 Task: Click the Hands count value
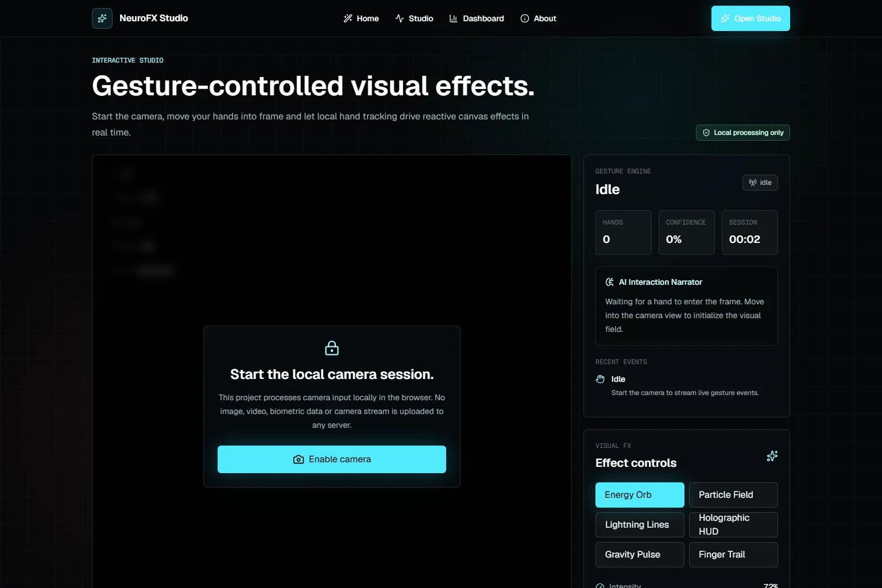coord(606,239)
